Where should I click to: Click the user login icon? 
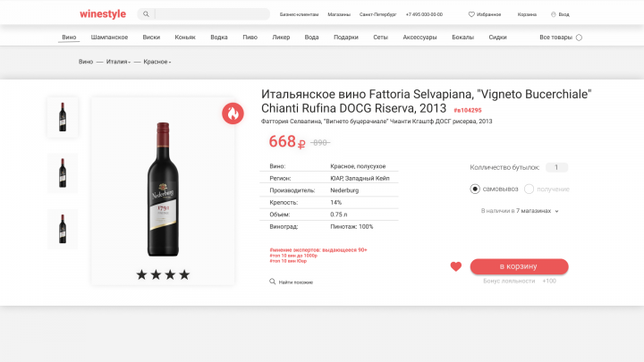[x=554, y=14]
